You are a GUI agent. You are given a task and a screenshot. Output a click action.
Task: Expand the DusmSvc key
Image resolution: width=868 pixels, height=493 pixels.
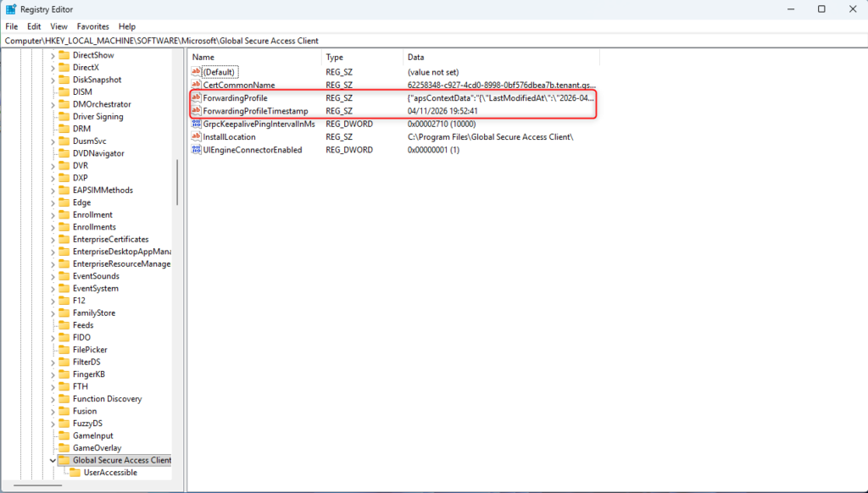pyautogui.click(x=53, y=141)
